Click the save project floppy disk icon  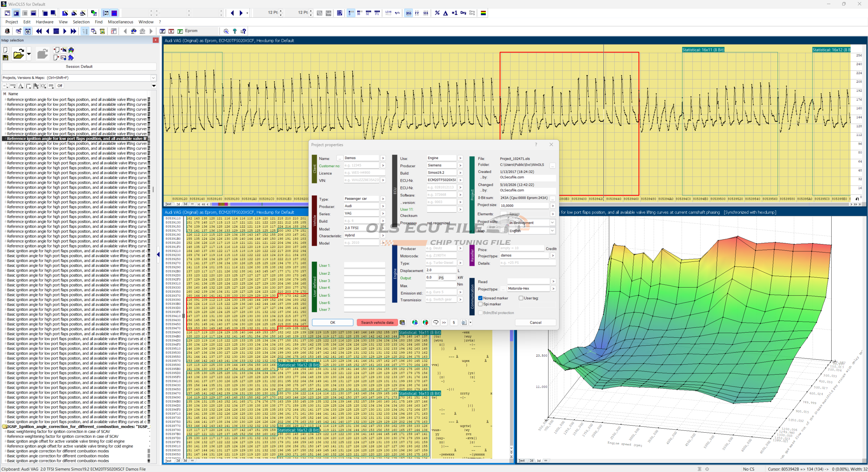point(5,58)
